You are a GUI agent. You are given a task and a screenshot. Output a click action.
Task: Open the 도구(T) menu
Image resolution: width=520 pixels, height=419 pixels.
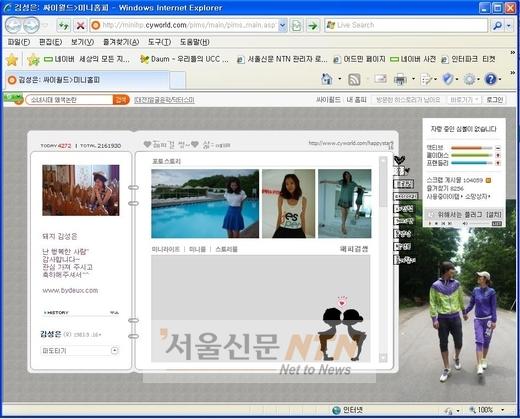(159, 42)
